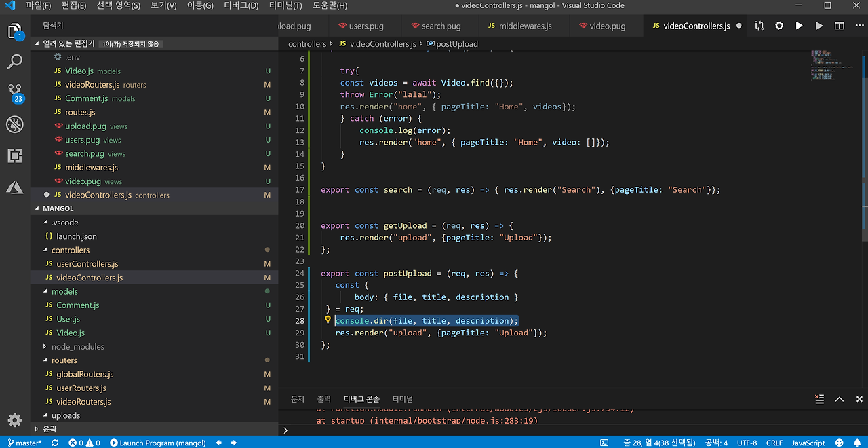Open the Debug menu in menu bar

point(241,5)
